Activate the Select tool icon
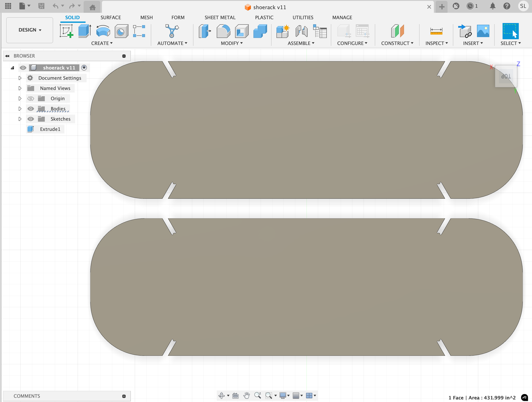 [510, 31]
